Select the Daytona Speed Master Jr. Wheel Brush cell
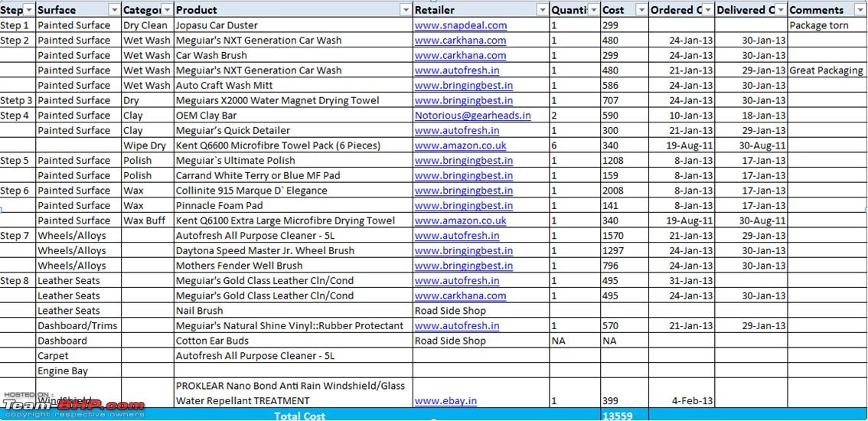868x421 pixels. pos(293,250)
